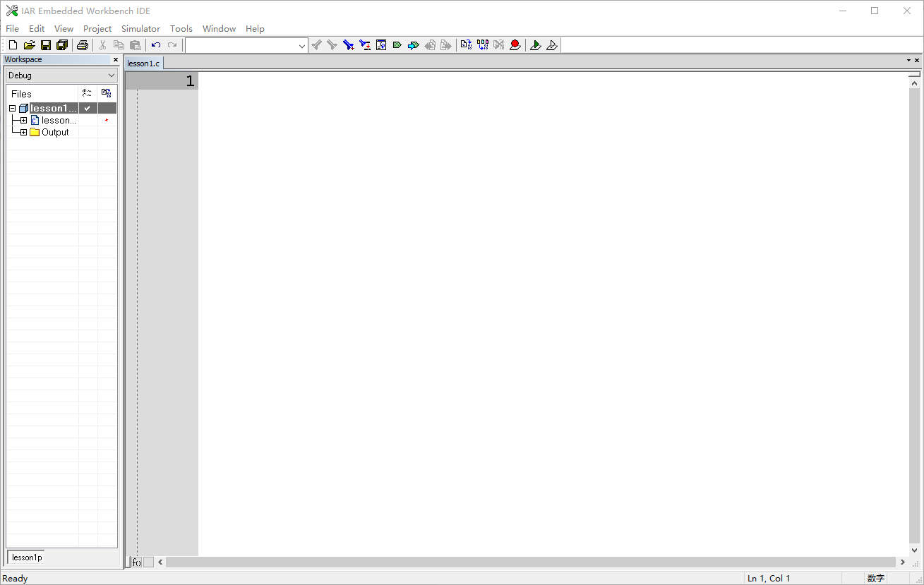Jump to the next bookmark icon

414,45
